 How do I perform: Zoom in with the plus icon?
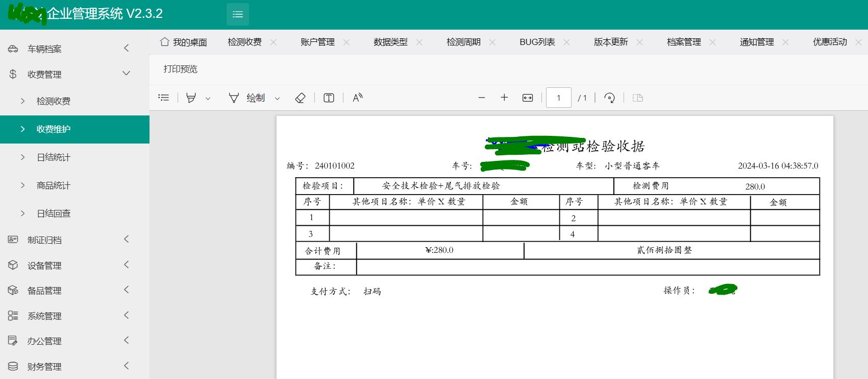click(x=504, y=98)
